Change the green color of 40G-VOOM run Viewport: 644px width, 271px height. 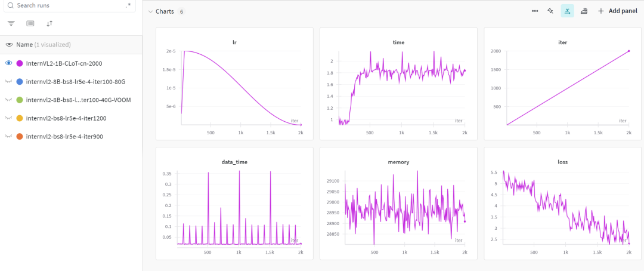click(x=19, y=100)
